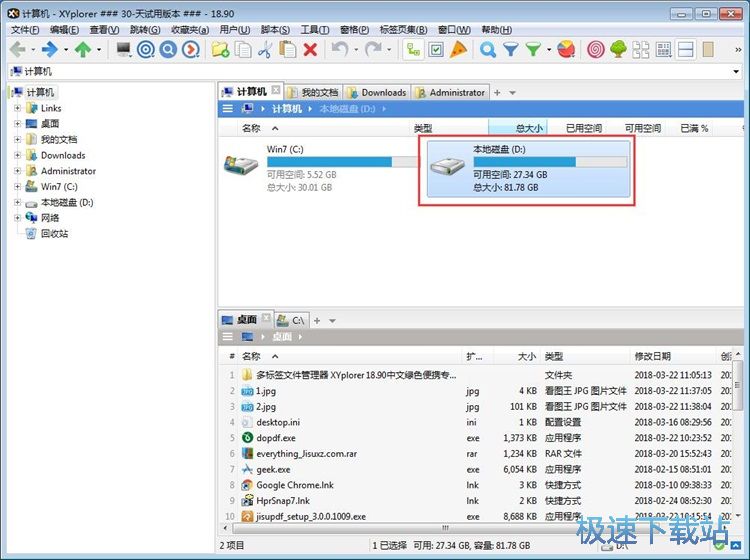The image size is (750, 560).
Task: Expand the 我的文档 tree node
Action: 17,140
